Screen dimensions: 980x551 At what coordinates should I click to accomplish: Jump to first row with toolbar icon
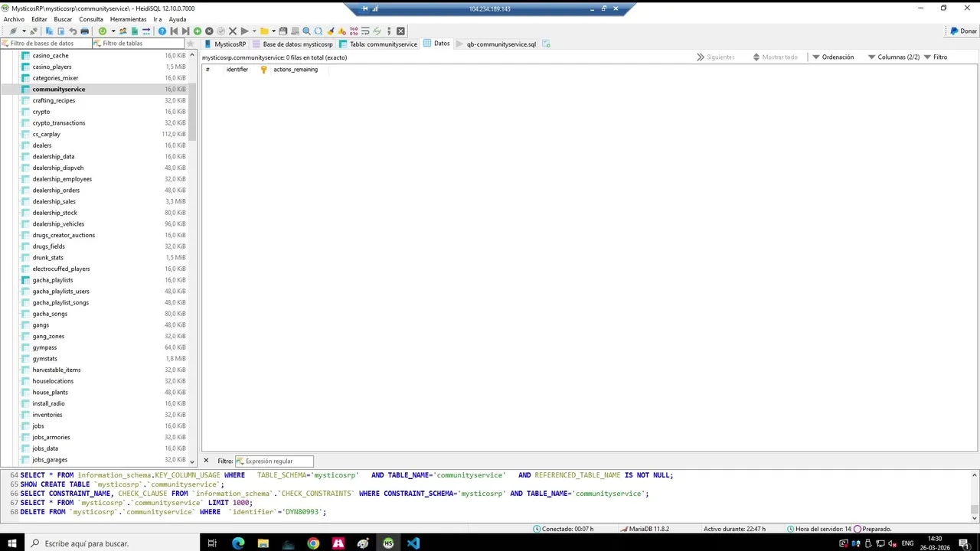coord(175,31)
